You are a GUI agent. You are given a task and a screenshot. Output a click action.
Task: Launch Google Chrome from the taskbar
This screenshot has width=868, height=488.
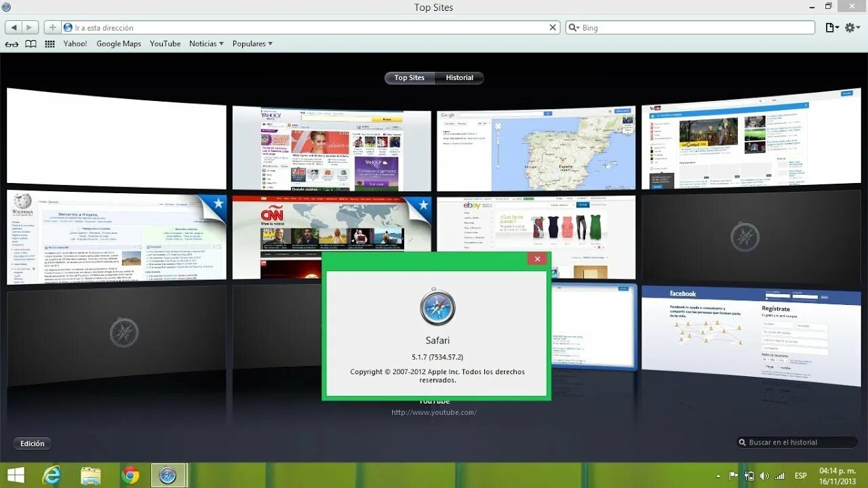point(130,475)
